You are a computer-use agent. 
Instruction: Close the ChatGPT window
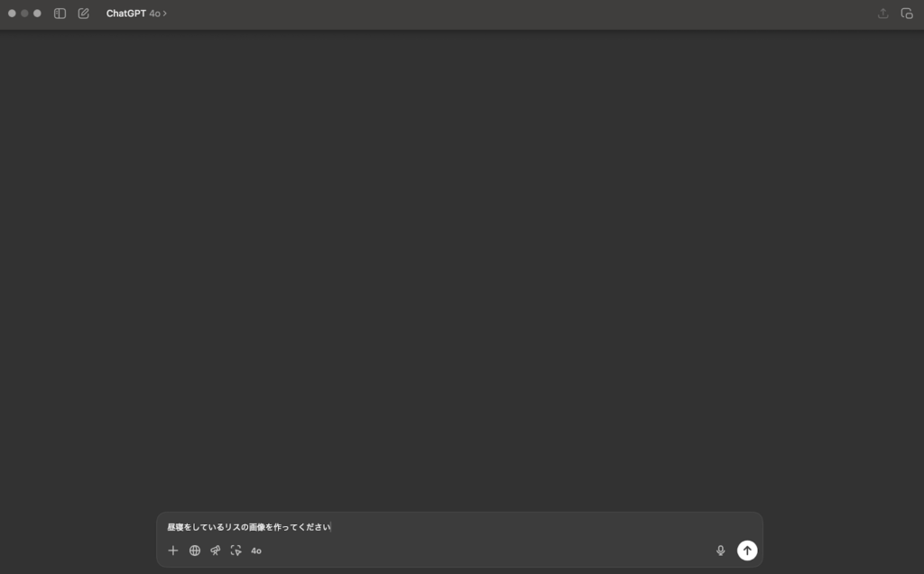point(12,13)
